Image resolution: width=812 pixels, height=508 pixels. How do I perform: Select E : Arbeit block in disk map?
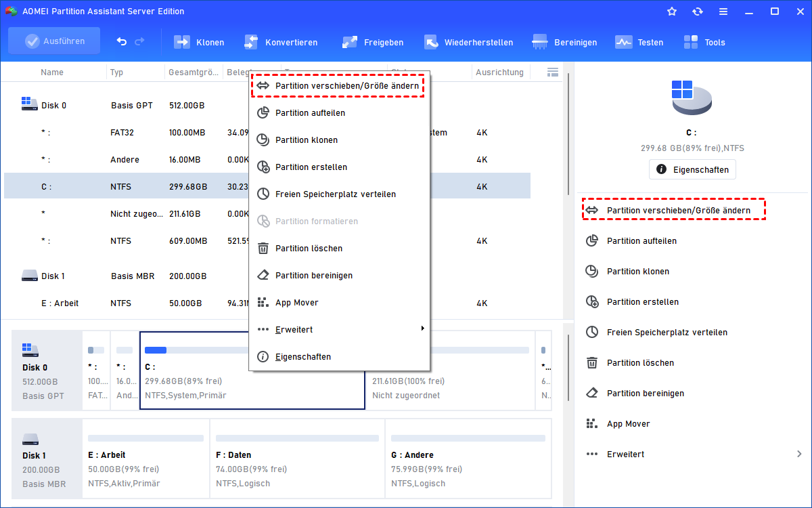[x=145, y=459]
